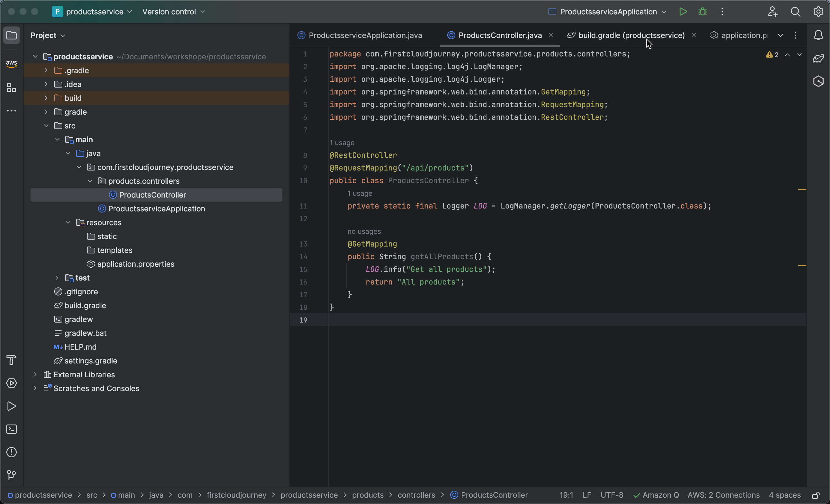Click AWS: 2 Connections status widget
The image size is (830, 504).
coord(724,495)
